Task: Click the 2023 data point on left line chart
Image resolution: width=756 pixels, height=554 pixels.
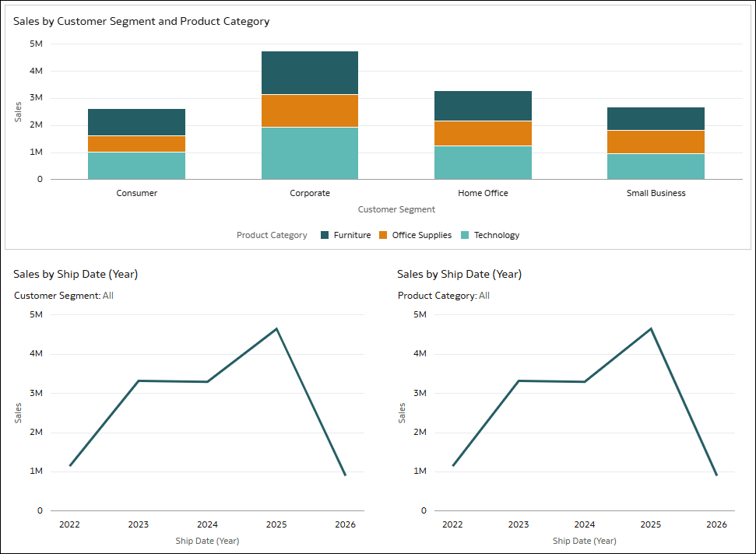Action: (x=139, y=380)
